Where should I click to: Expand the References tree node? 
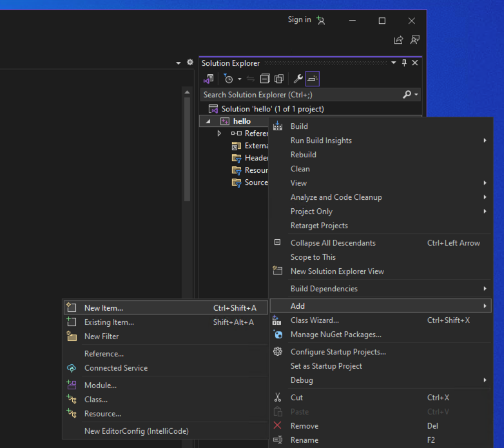click(219, 133)
